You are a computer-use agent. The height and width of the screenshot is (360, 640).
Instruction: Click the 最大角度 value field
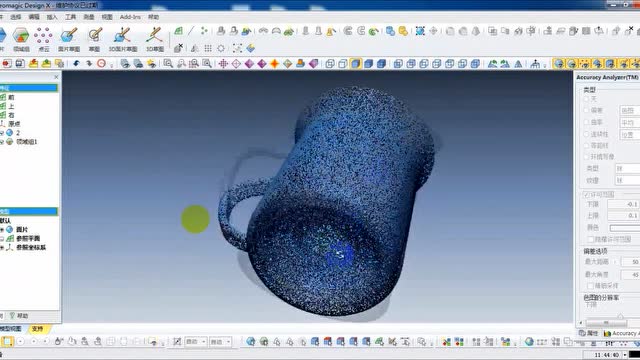(630, 275)
